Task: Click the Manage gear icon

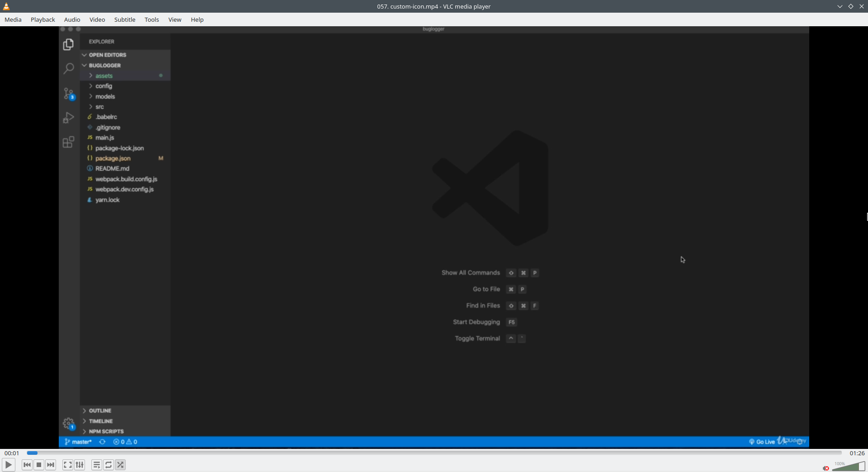Action: [69, 424]
